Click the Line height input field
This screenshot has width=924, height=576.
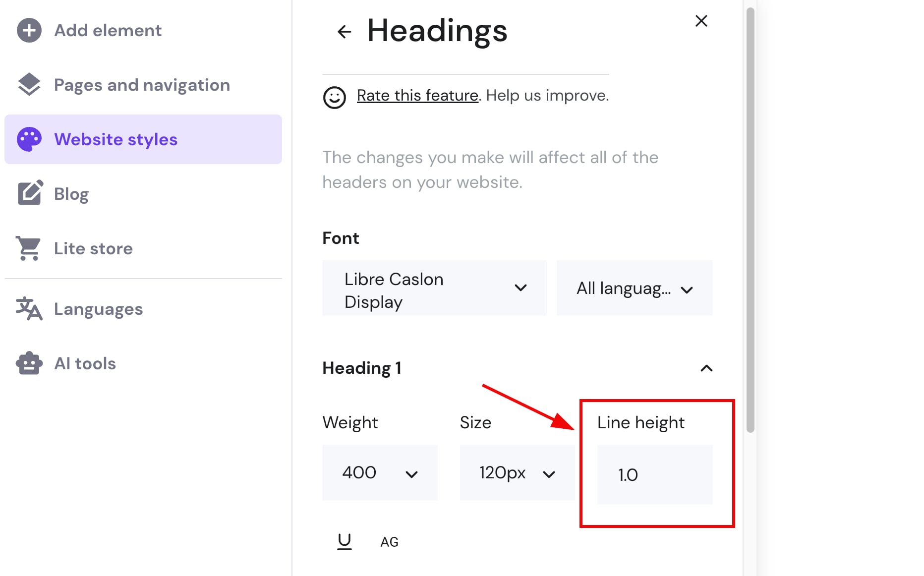pyautogui.click(x=654, y=474)
